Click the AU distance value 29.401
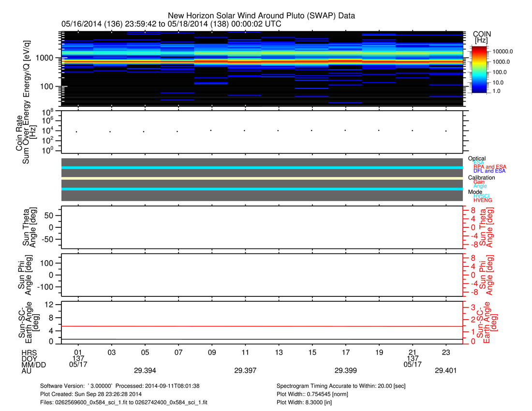Viewport: 532px width, 411px height. click(445, 370)
